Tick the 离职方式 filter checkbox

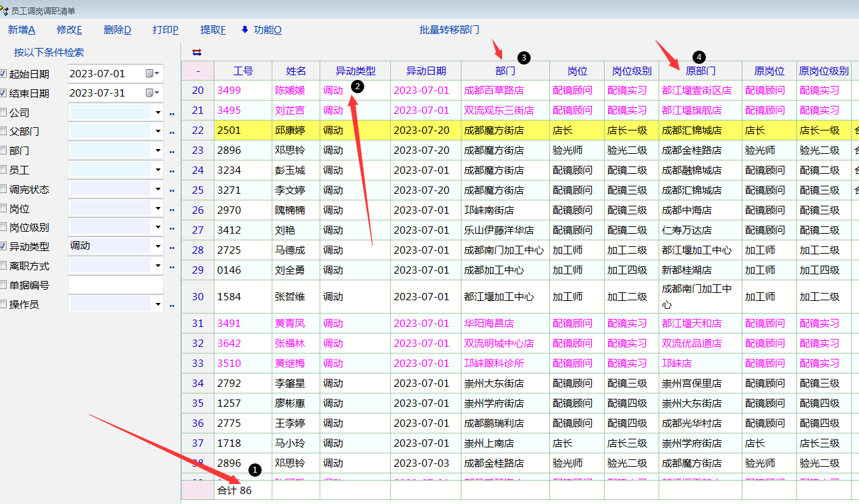tap(4, 266)
